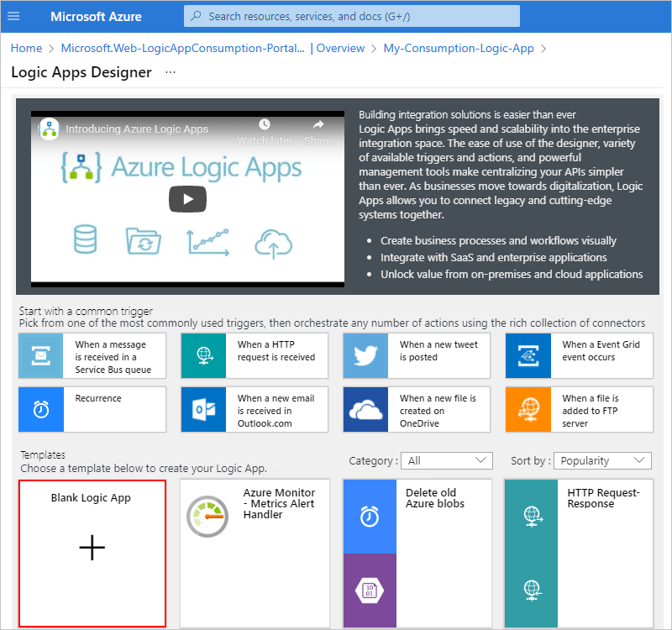
Task: Expand the ellipsis beside Logic Apps Designer
Action: point(170,73)
